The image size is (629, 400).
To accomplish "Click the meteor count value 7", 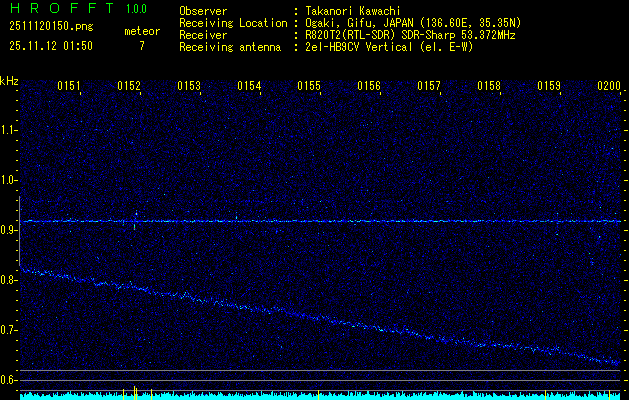I will 141,46.
